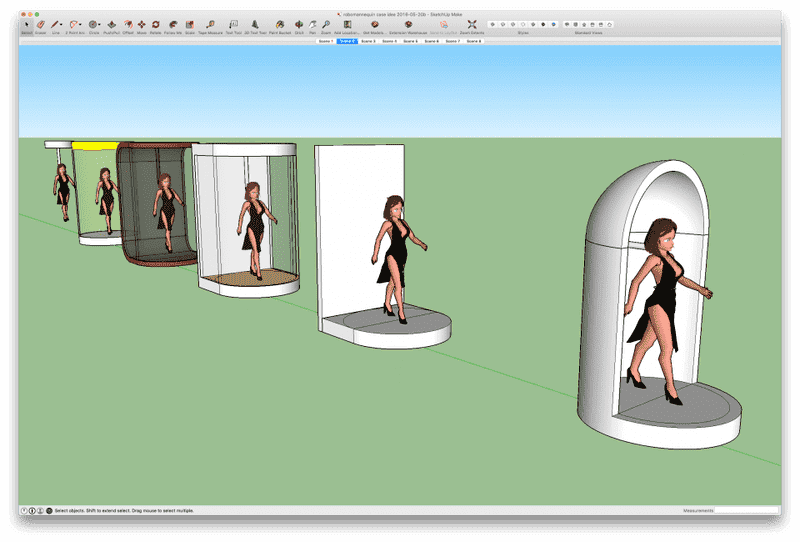Select the Eraser tool
The image size is (800, 542).
click(x=41, y=24)
